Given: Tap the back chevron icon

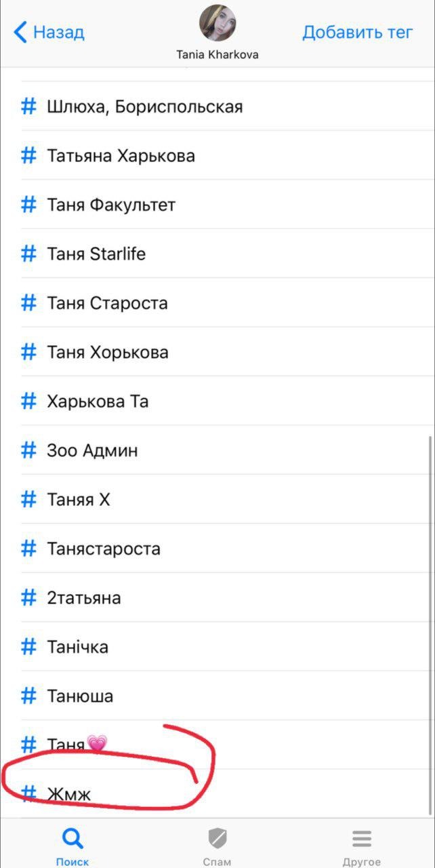Looking at the screenshot, I should (20, 32).
